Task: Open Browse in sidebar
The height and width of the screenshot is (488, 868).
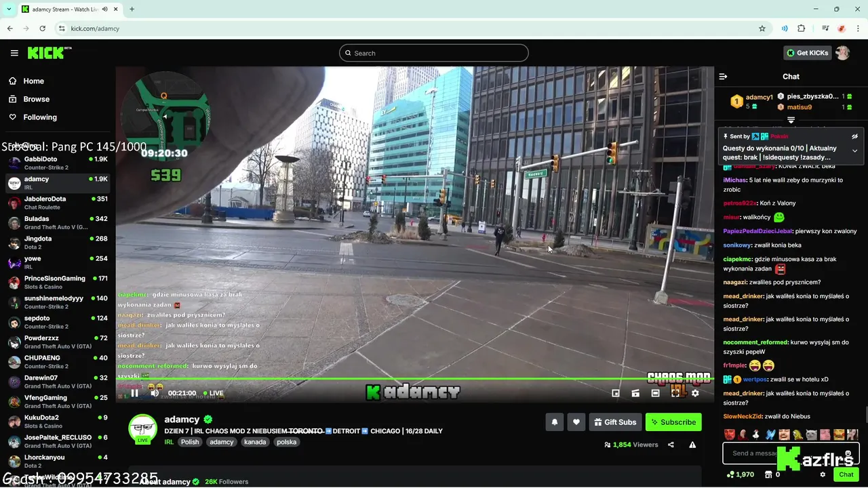Action: click(35, 99)
